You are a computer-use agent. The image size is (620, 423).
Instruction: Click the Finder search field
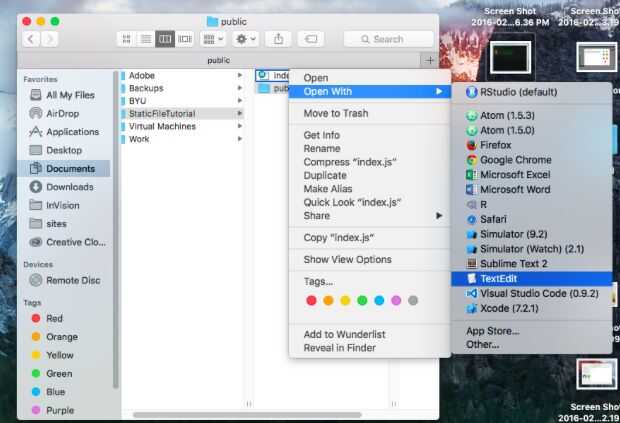pyautogui.click(x=388, y=39)
